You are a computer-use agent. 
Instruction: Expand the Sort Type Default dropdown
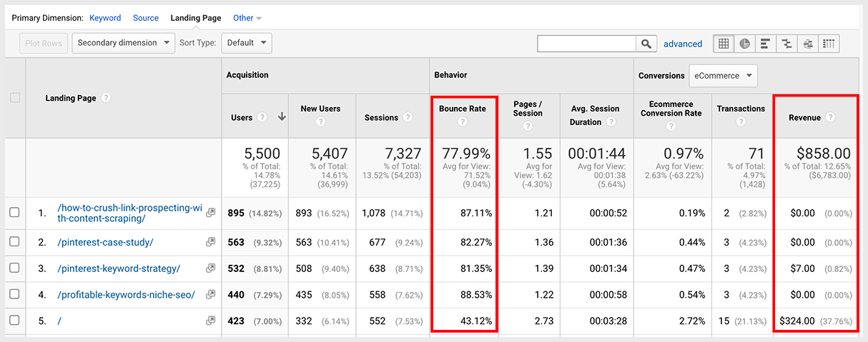tap(246, 43)
